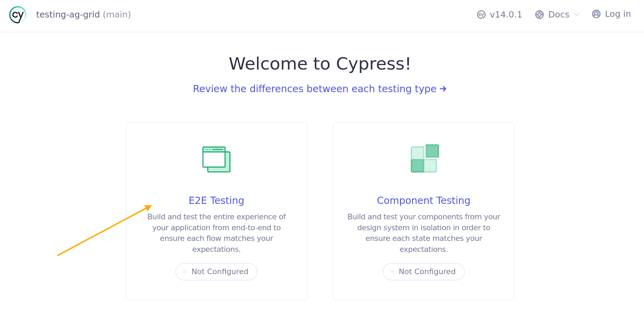Click the status dot in Component Testing's badge

click(x=392, y=271)
